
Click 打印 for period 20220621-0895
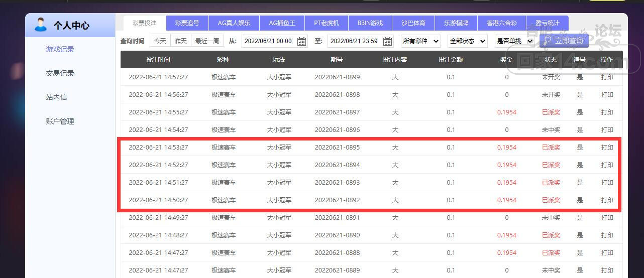click(607, 148)
